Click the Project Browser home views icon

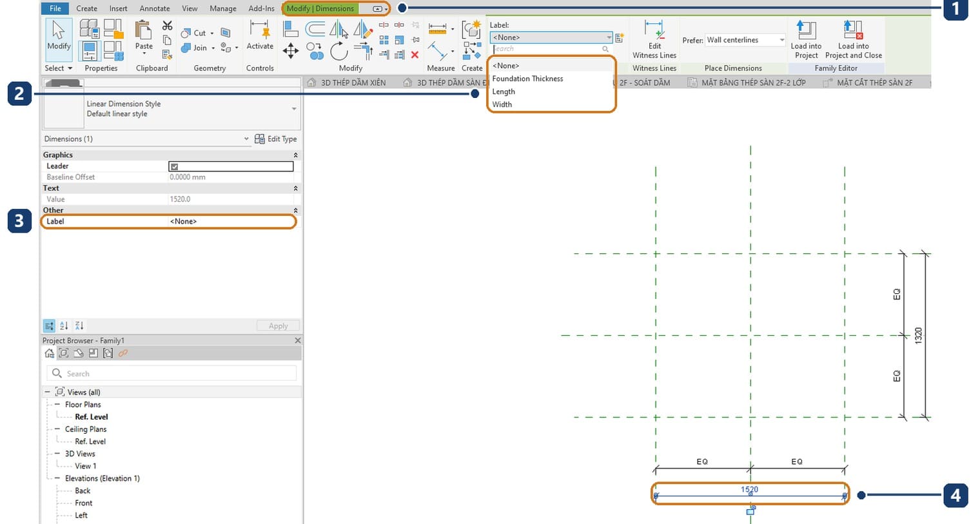click(x=50, y=353)
